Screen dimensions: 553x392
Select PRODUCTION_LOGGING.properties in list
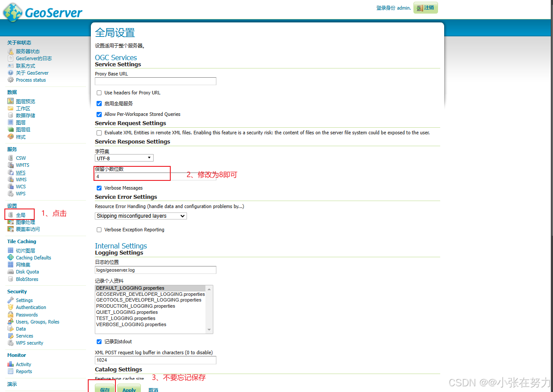(x=150, y=306)
